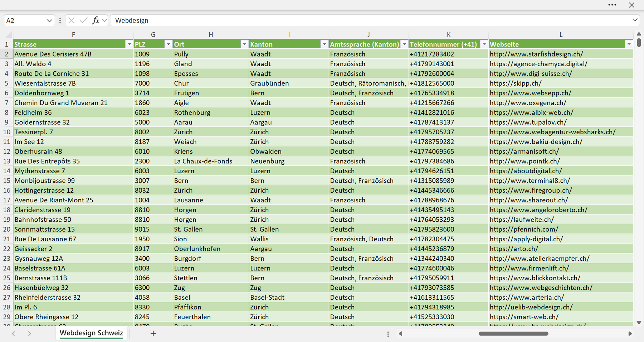Open the insert function fx button
Screen dimensions: 644x342
(96, 20)
